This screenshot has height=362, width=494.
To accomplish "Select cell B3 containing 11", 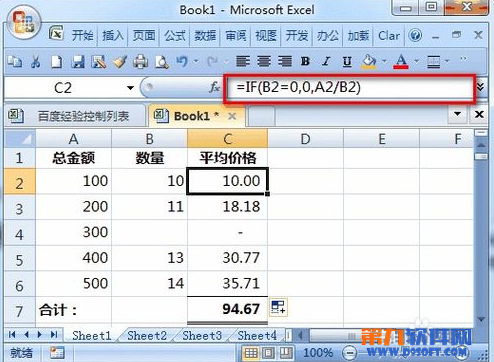I will pyautogui.click(x=149, y=207).
